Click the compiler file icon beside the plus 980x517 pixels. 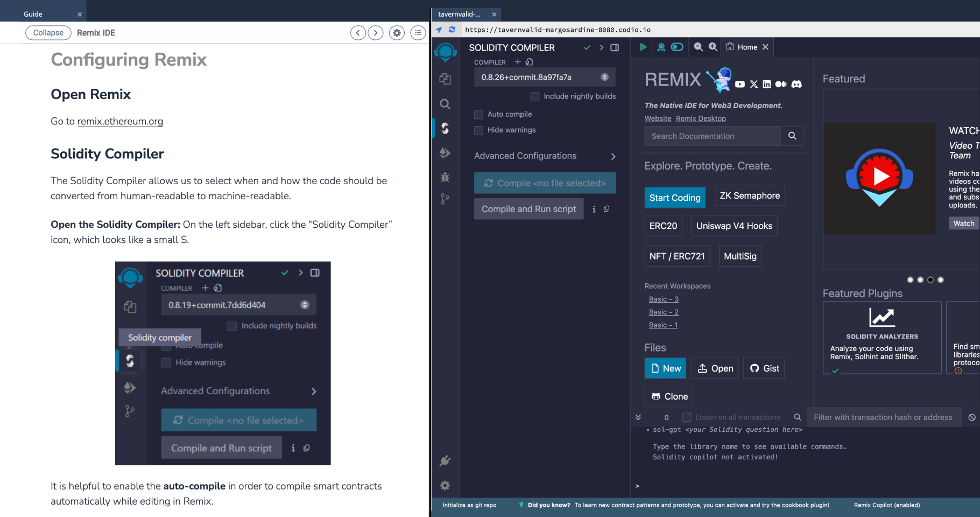(x=530, y=62)
